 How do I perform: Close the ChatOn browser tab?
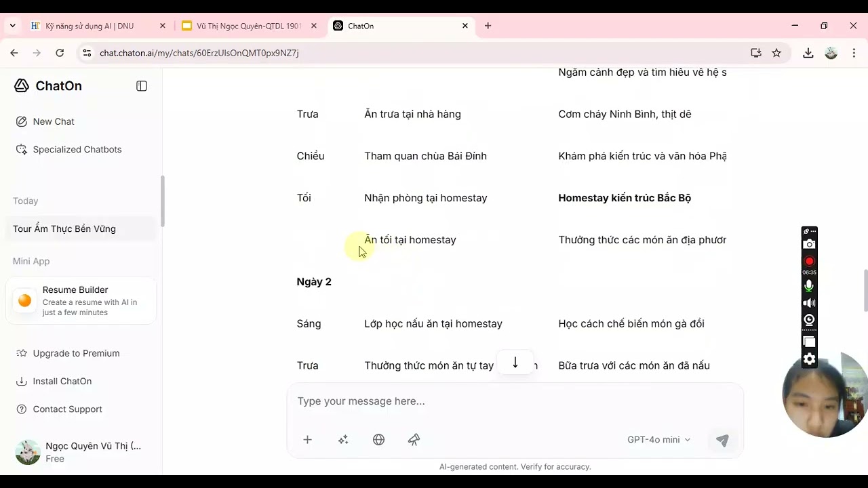coord(465,26)
